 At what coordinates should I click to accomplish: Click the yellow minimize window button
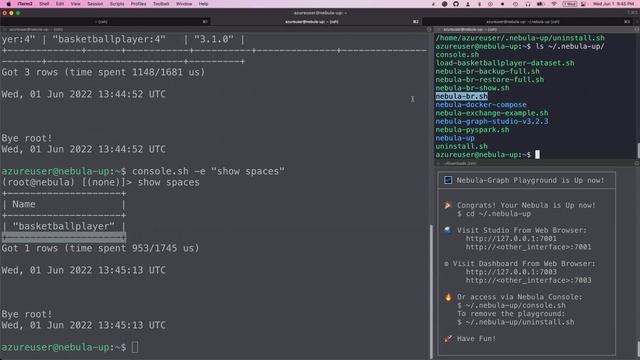coord(11,13)
